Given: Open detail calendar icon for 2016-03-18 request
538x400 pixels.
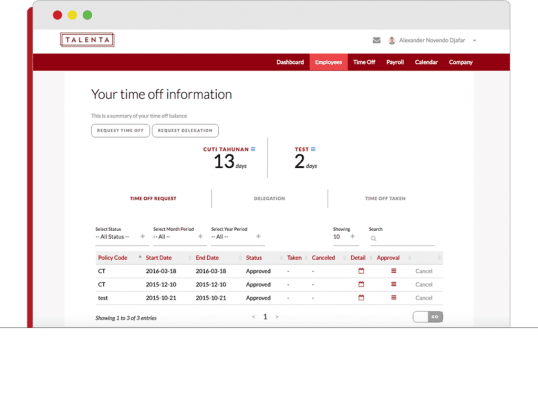Looking at the screenshot, I should point(361,271).
